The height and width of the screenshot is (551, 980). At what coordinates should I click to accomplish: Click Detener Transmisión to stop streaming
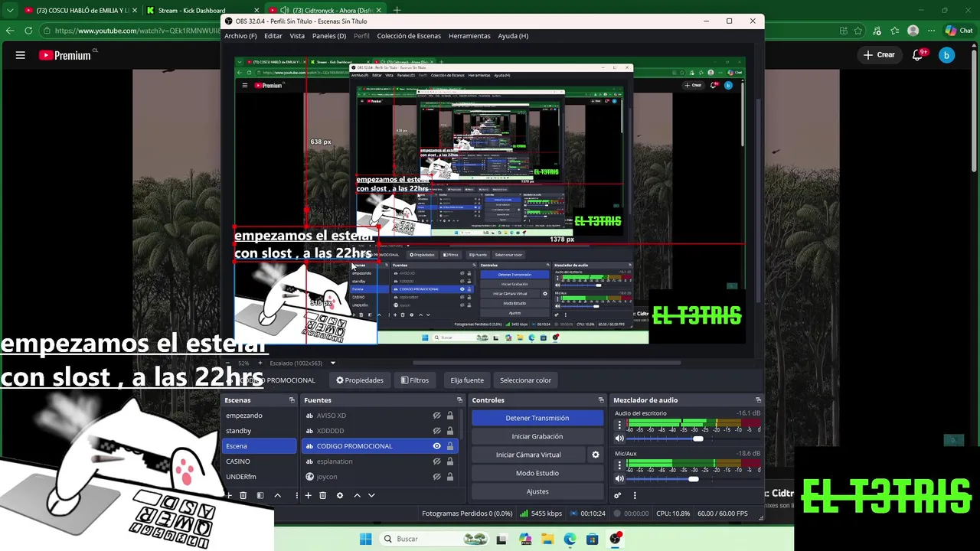(x=537, y=418)
